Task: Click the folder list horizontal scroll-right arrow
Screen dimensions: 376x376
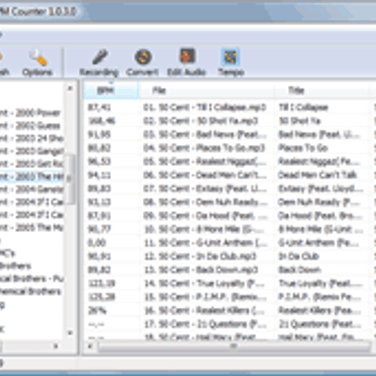Action: tap(56, 346)
